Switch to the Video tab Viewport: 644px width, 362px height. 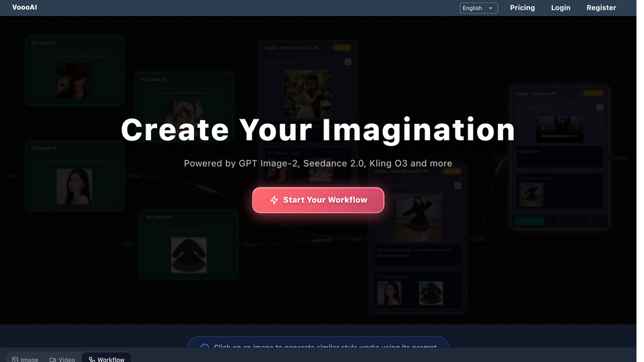(x=62, y=359)
